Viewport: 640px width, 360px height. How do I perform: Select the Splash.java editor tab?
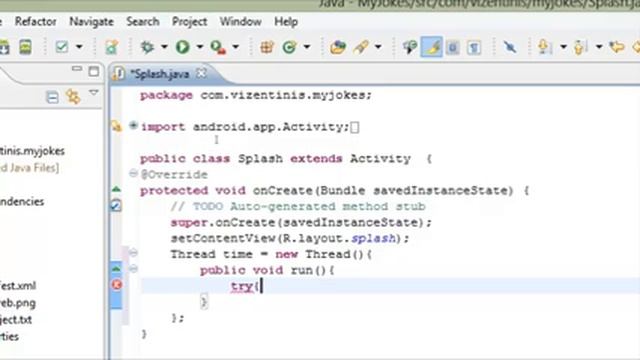(160, 74)
